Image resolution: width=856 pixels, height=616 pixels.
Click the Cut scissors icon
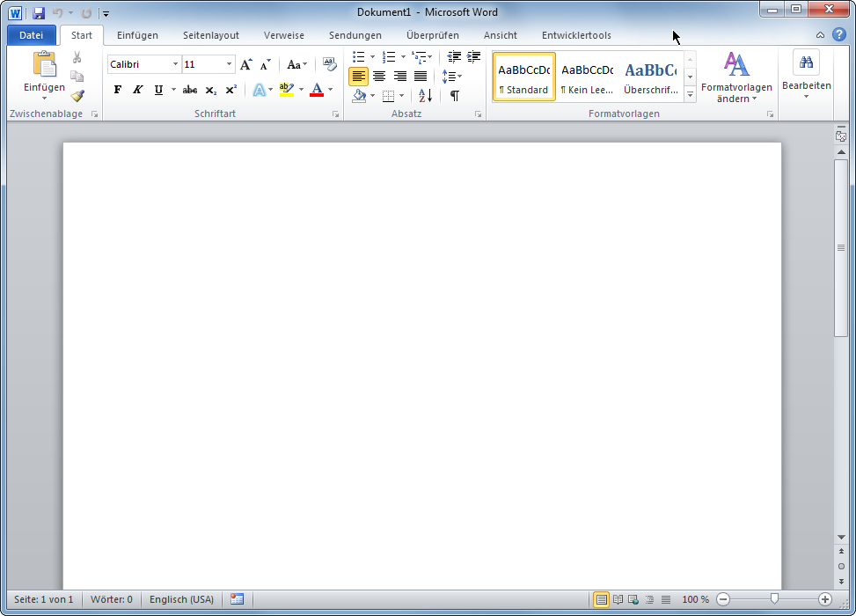click(77, 57)
